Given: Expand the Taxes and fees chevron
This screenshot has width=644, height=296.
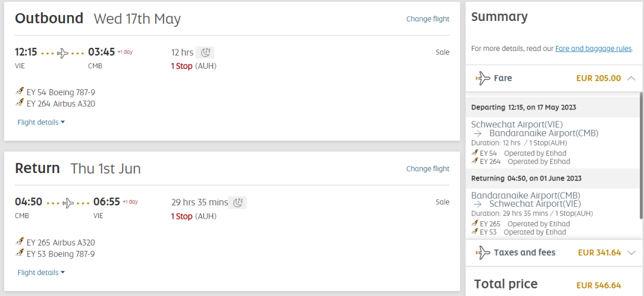Looking at the screenshot, I should pyautogui.click(x=631, y=252).
